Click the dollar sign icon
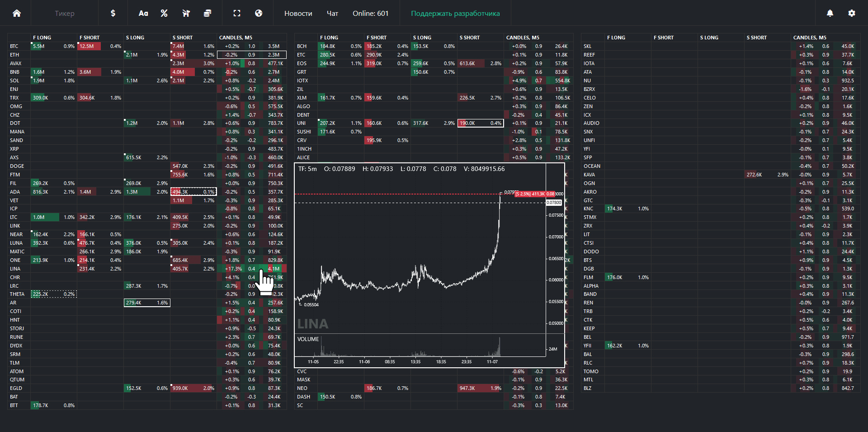 click(113, 13)
